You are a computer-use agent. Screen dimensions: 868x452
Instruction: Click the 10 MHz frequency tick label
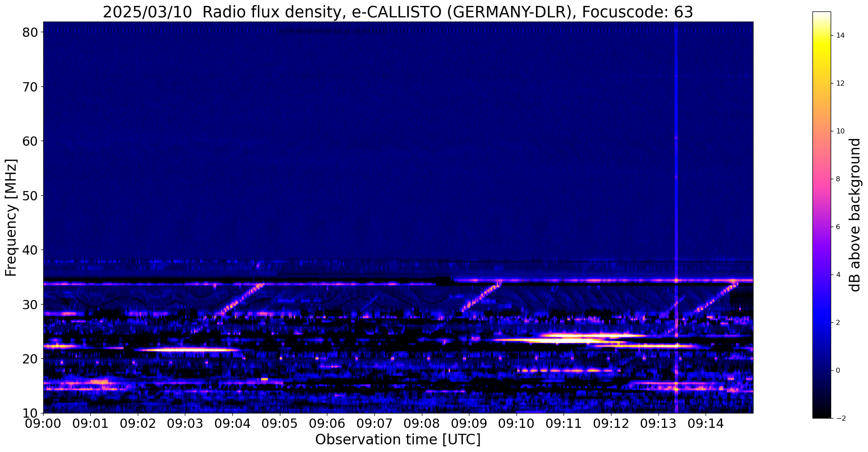click(30, 413)
